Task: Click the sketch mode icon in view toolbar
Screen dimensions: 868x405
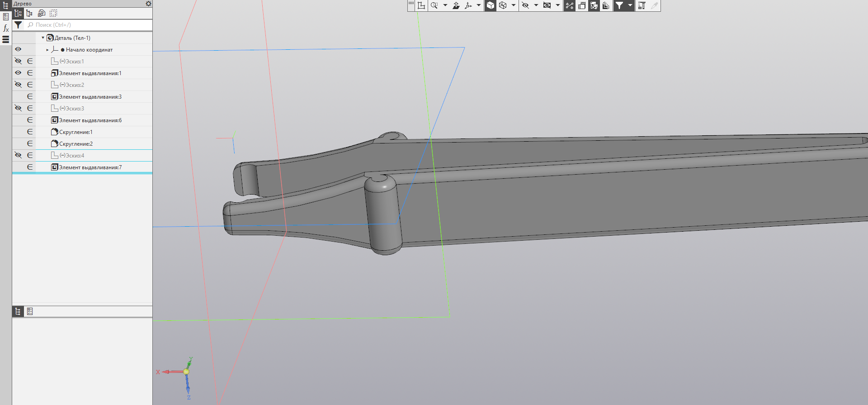Action: (421, 5)
